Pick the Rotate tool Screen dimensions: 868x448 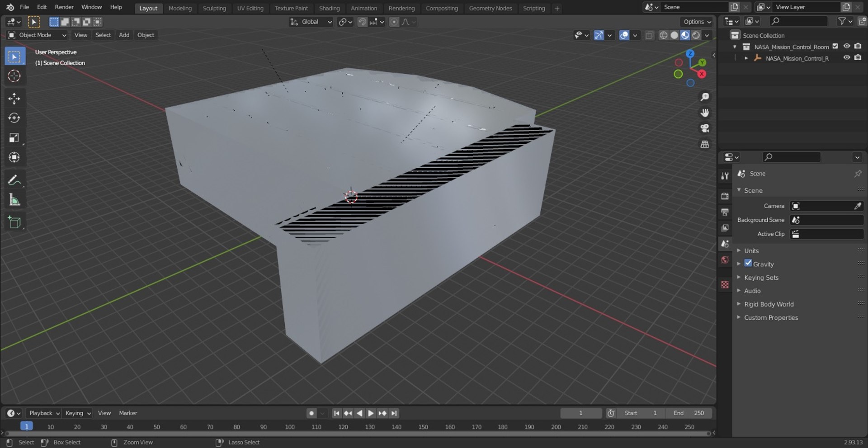coord(14,118)
